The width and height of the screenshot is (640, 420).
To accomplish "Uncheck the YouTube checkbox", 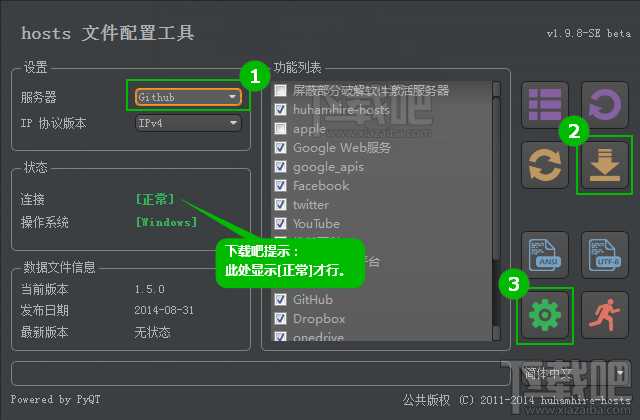I will tap(281, 224).
